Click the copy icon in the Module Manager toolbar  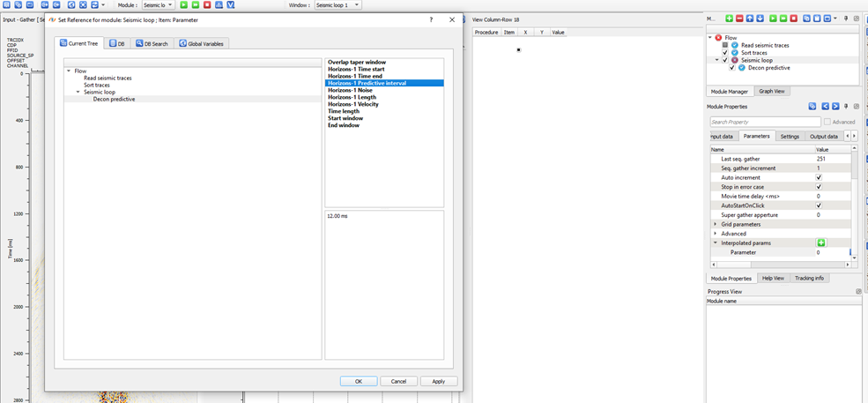pos(806,19)
